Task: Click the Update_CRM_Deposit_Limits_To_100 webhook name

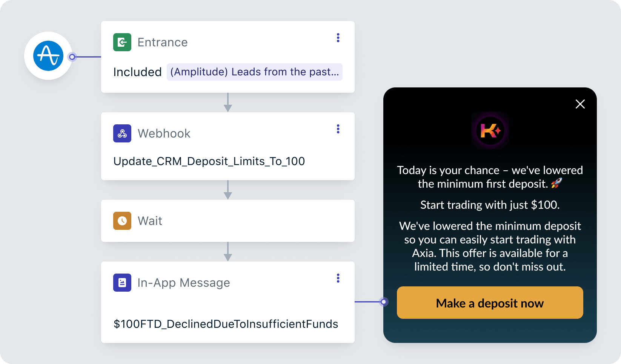Action: (209, 161)
